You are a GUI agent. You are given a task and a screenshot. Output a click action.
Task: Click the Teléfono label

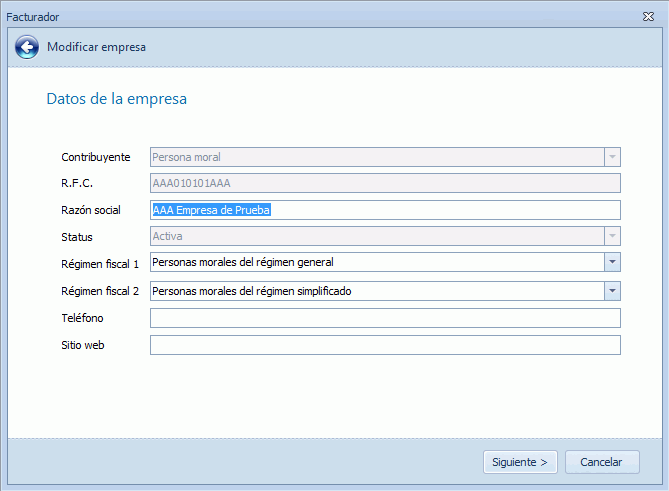[x=83, y=318]
